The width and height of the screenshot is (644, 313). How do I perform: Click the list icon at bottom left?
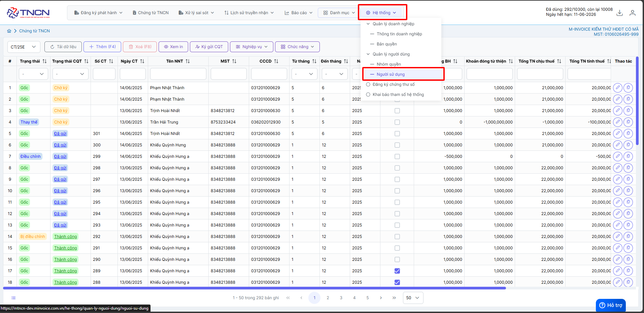13,298
